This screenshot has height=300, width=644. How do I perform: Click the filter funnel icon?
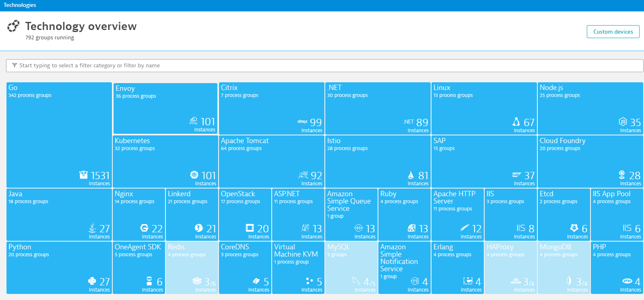15,65
